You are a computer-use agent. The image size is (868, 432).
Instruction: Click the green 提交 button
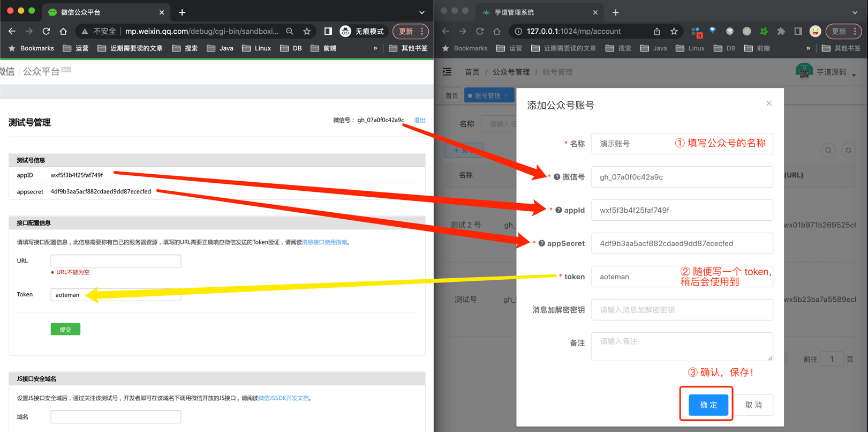(x=65, y=330)
